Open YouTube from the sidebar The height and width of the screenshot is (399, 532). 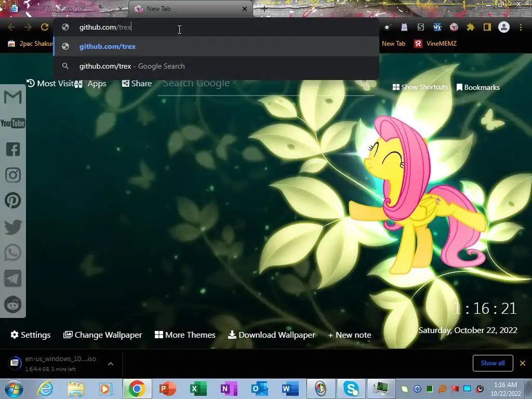pyautogui.click(x=13, y=123)
